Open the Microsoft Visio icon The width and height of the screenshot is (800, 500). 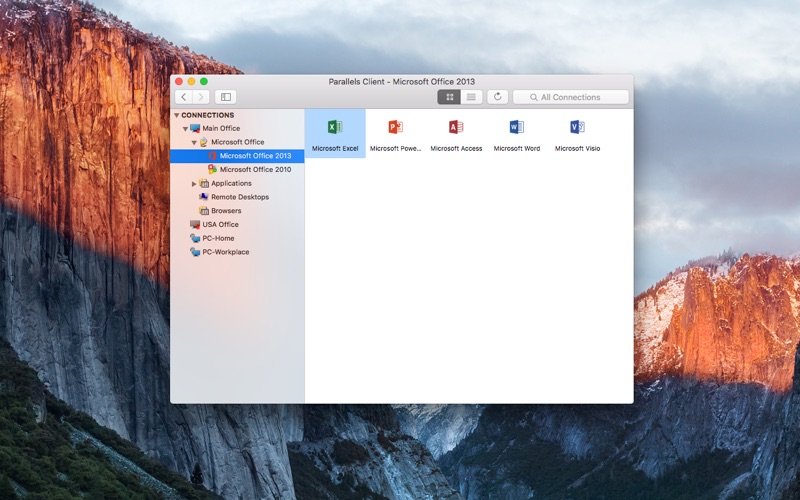[x=577, y=128]
